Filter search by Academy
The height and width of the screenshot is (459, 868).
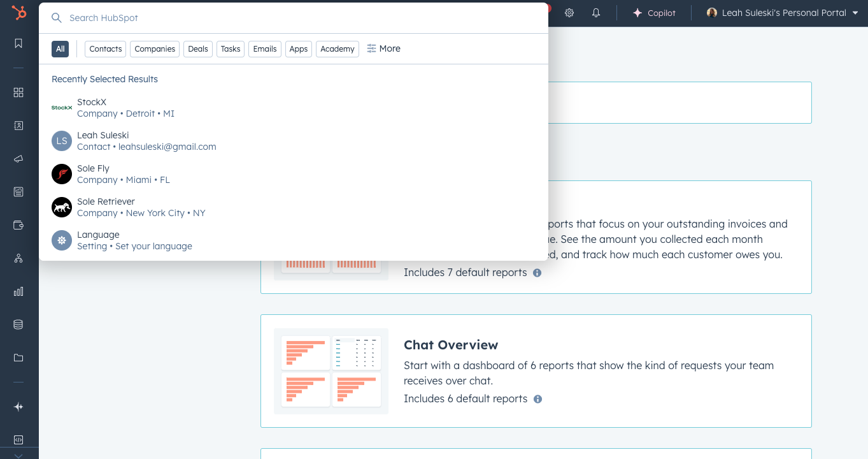338,49
